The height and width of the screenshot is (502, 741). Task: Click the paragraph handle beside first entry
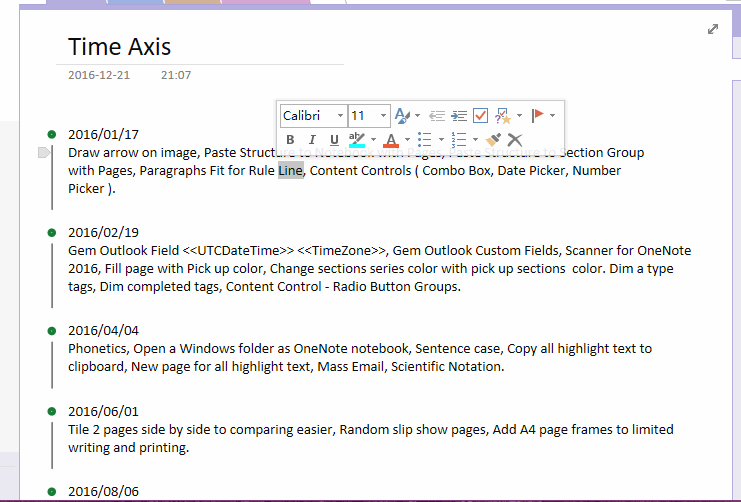43,153
